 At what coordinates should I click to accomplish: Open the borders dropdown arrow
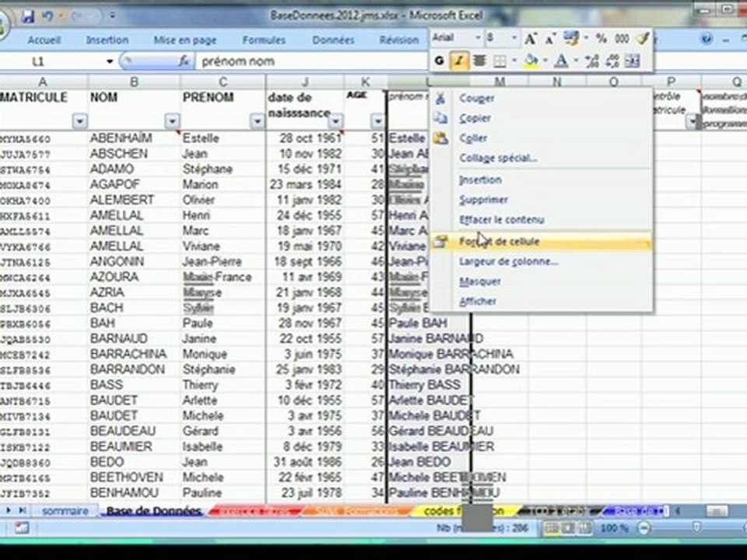click(514, 61)
